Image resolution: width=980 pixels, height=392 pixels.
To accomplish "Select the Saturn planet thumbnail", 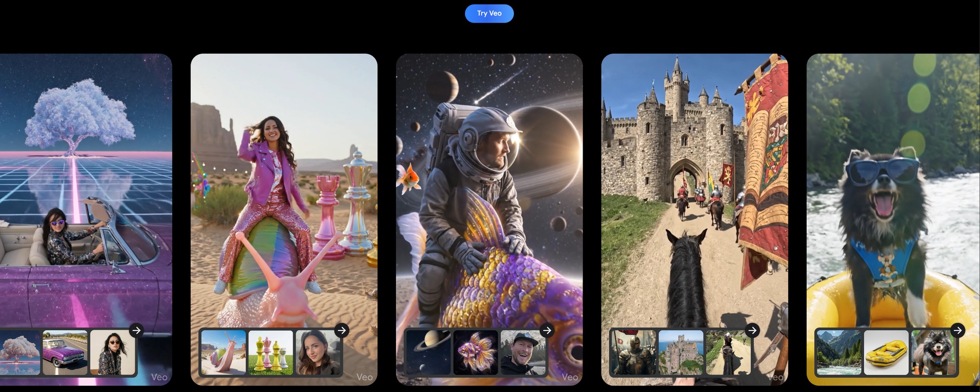I will pos(429,352).
